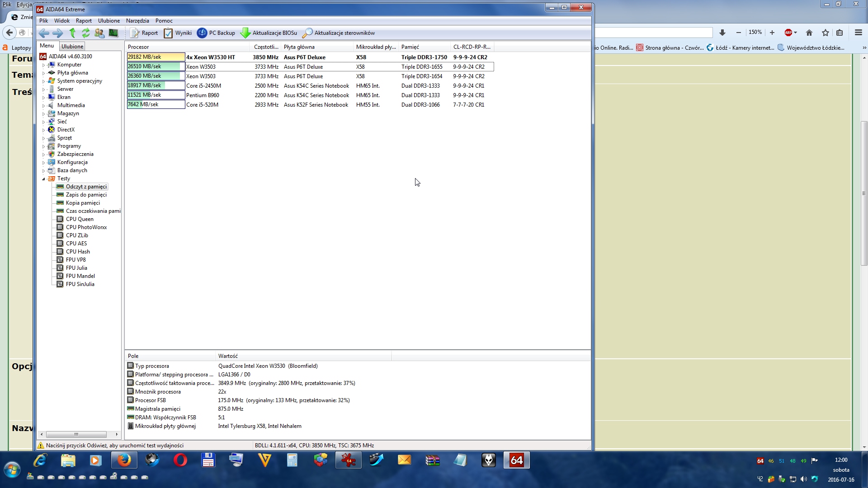Viewport: 868px width, 488px height.
Task: Click the green monitor graph toolbar icon
Action: [113, 33]
